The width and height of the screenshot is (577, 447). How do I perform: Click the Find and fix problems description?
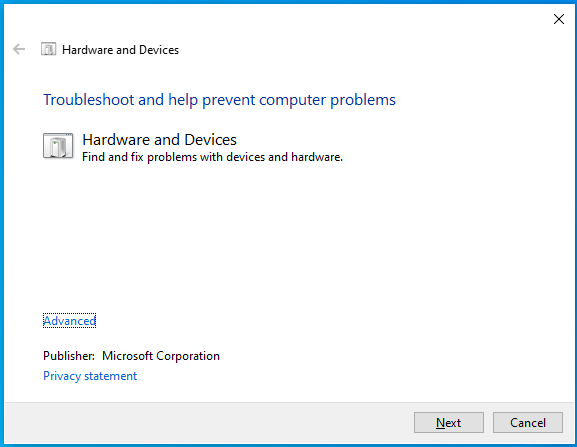[x=212, y=157]
